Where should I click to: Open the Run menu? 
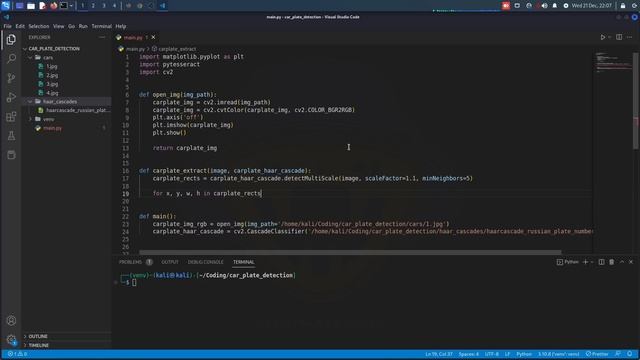pyautogui.click(x=83, y=26)
